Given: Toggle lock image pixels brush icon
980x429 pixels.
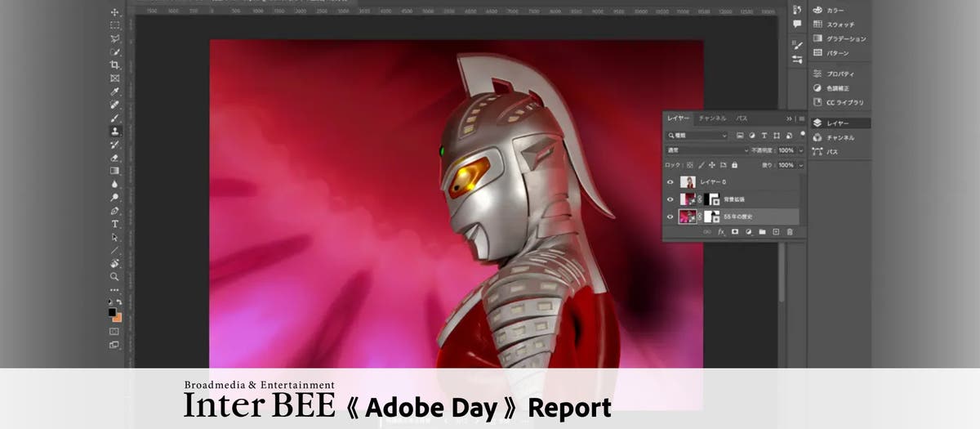Looking at the screenshot, I should click(702, 165).
